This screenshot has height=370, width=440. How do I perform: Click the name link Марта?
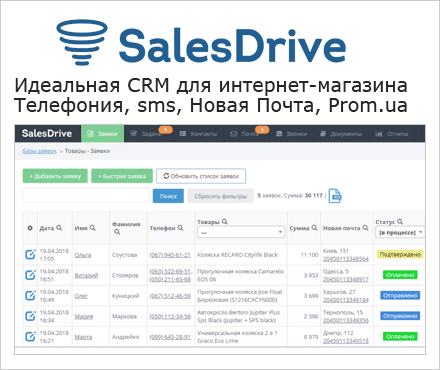click(83, 337)
